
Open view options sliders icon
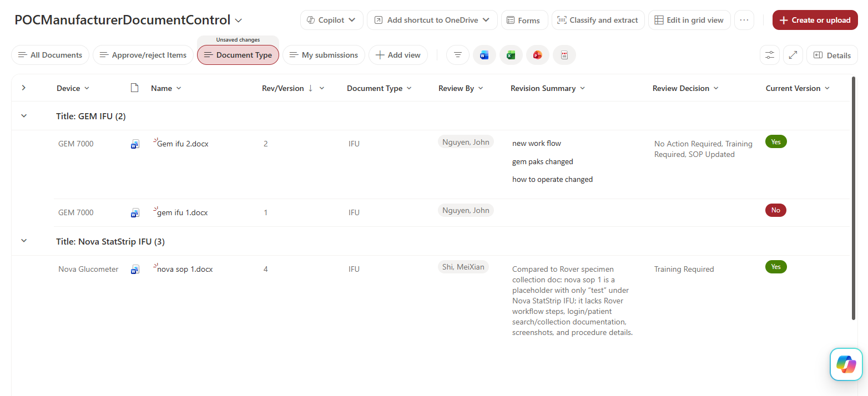(770, 55)
